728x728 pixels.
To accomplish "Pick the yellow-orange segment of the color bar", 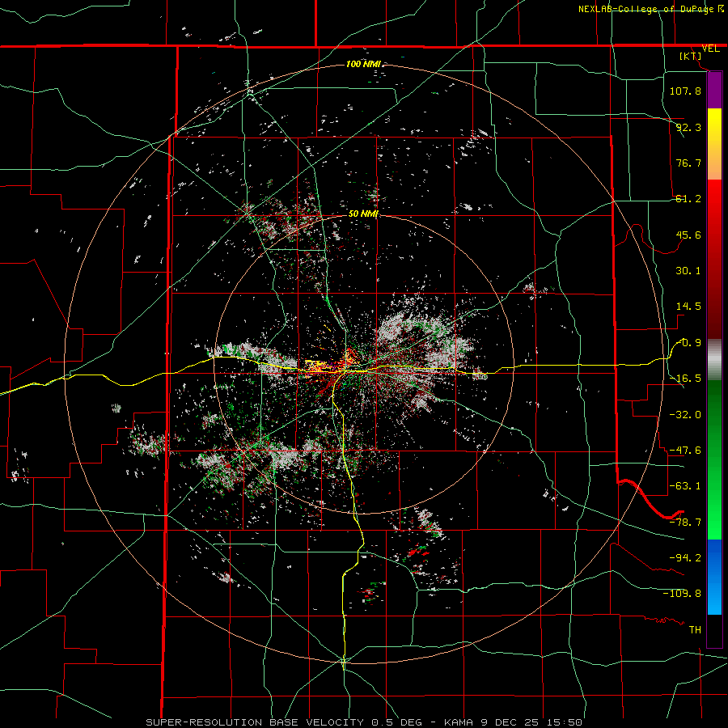I will tap(714, 144).
